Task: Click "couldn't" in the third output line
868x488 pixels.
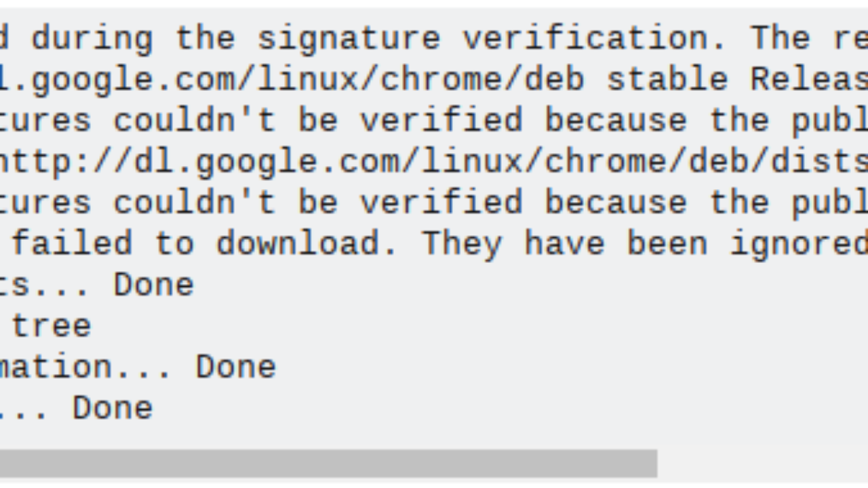Action: click(x=194, y=121)
